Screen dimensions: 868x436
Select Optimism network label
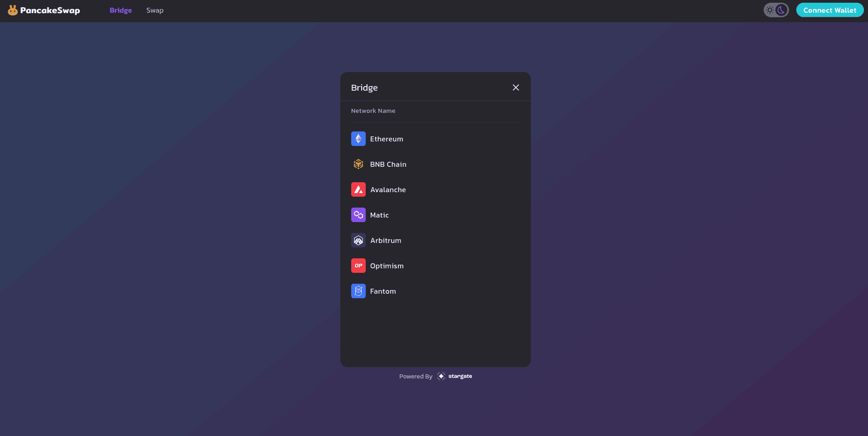point(387,266)
